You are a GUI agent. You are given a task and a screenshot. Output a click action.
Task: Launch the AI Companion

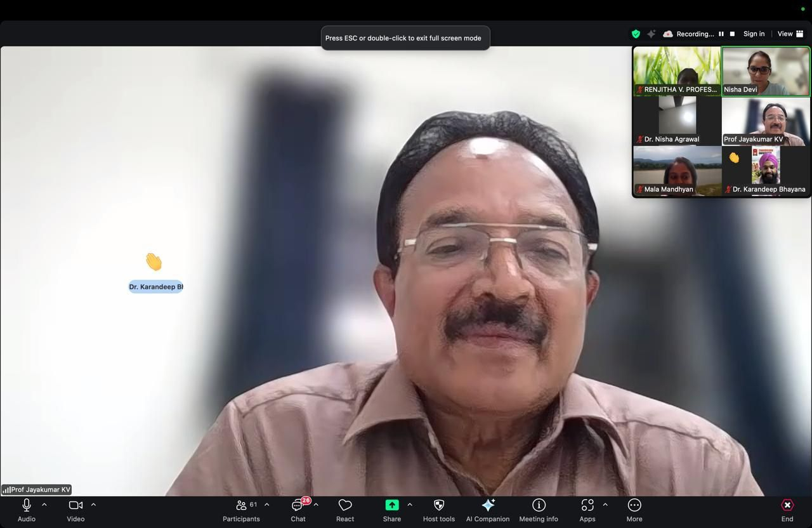[488, 510]
